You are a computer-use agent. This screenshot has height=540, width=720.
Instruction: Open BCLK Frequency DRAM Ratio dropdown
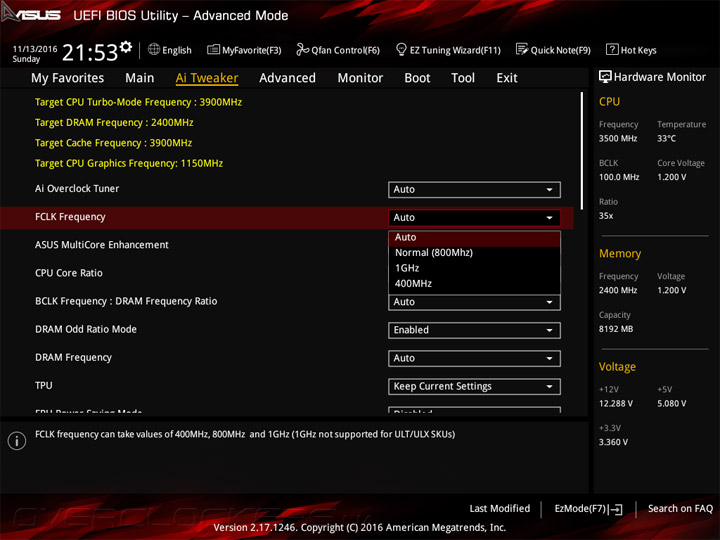(x=474, y=303)
